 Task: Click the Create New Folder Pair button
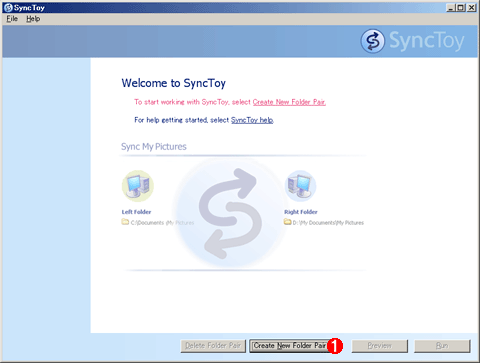(289, 346)
